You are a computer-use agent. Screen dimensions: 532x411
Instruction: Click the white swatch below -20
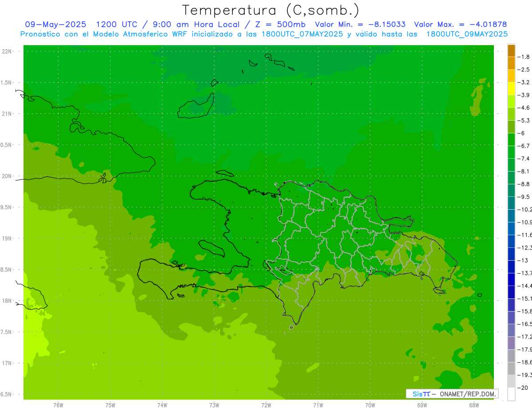click(x=511, y=394)
